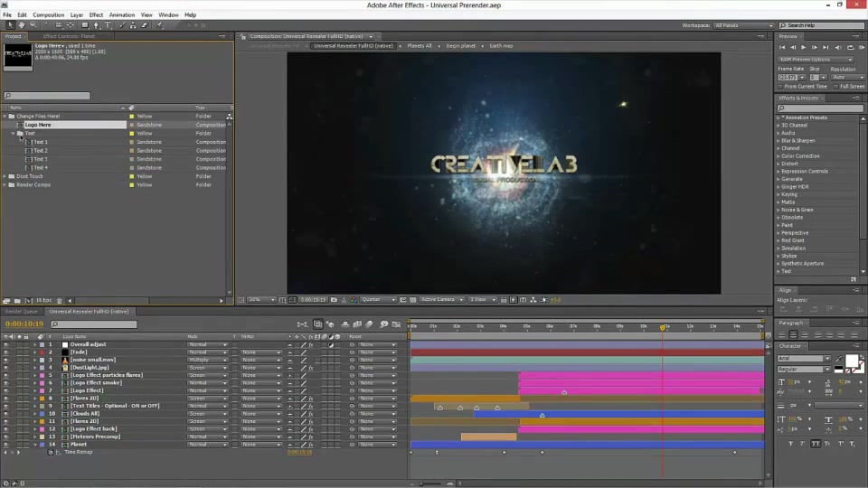The image size is (868, 488).
Task: Select the Pen tool
Action: click(97, 25)
